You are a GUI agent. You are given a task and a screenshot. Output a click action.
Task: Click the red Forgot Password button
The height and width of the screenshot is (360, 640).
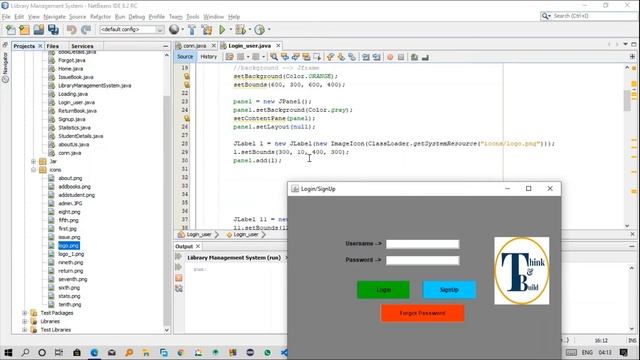[x=422, y=313]
